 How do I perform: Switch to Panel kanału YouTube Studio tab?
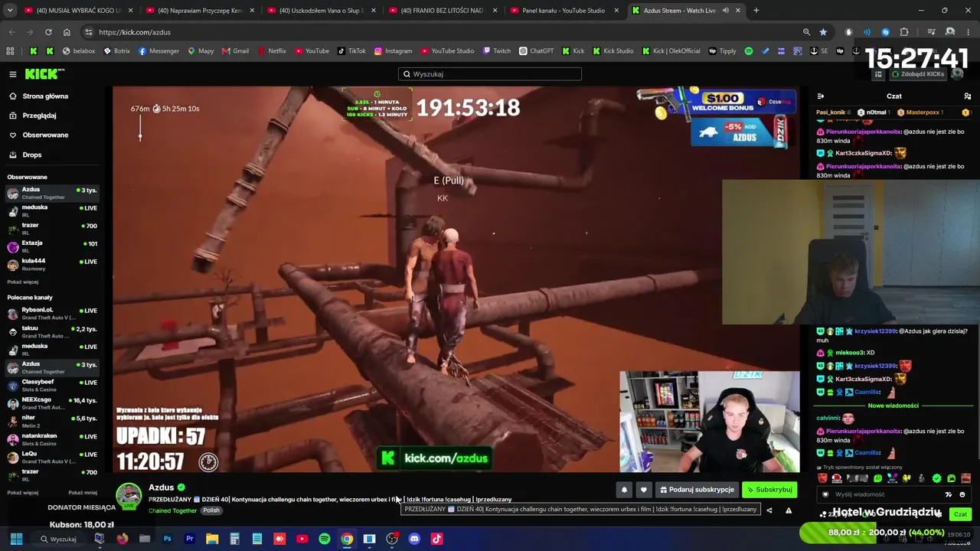pyautogui.click(x=563, y=11)
